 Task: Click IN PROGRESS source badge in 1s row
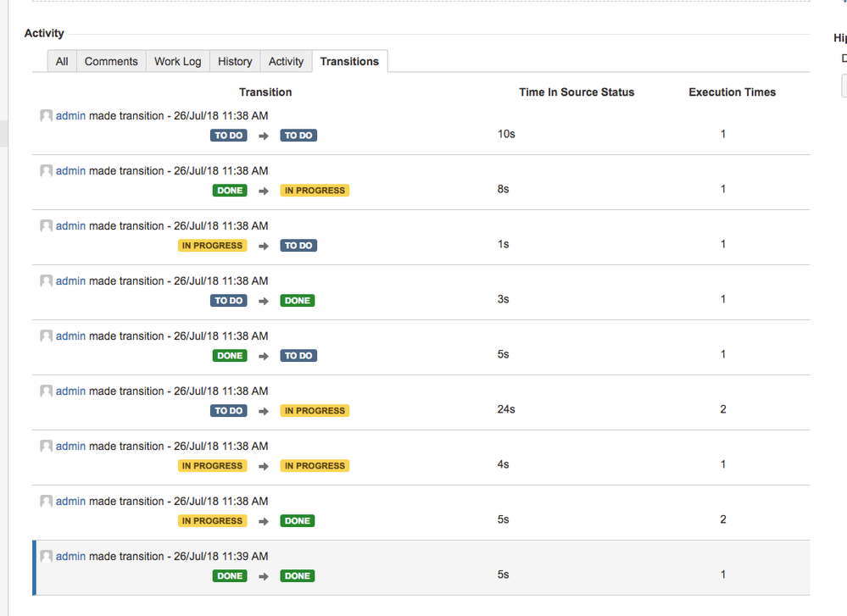[x=212, y=246]
